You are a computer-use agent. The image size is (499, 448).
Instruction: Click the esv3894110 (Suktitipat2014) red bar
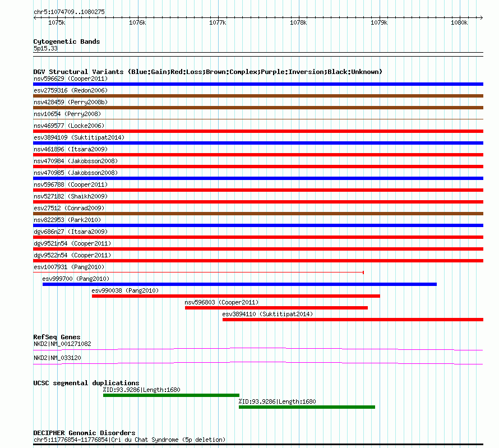point(353,320)
